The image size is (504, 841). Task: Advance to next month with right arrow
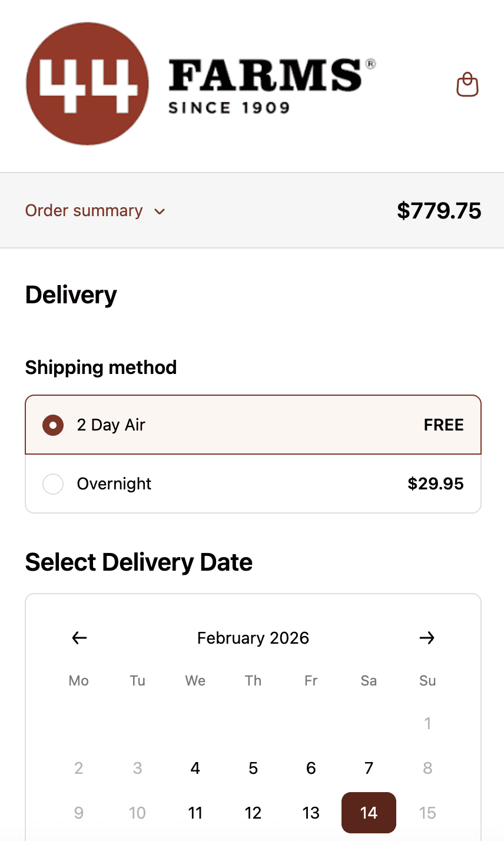click(x=427, y=638)
